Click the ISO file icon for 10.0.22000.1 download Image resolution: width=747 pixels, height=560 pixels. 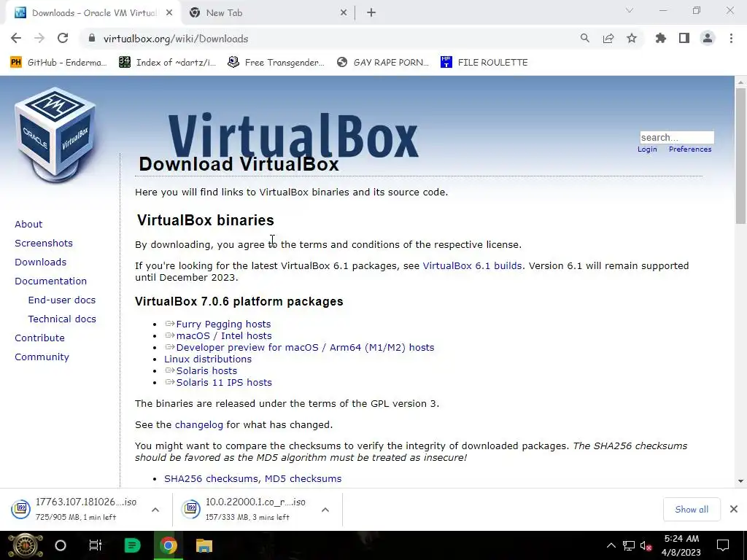pos(191,509)
